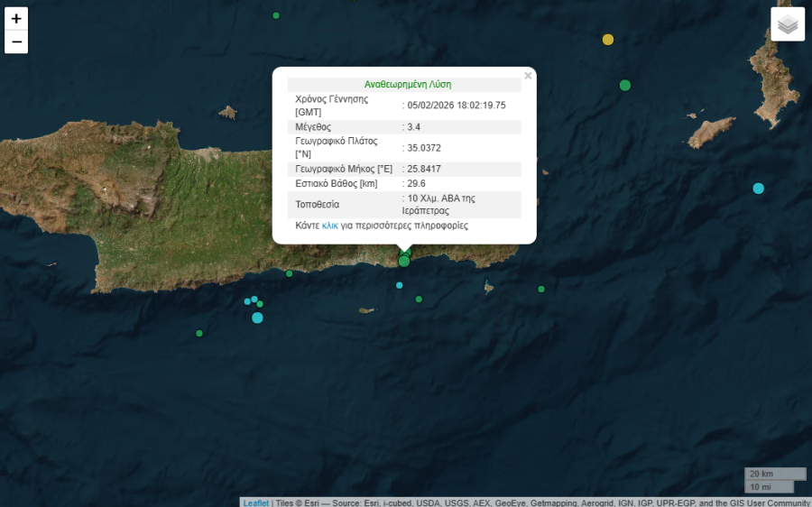The height and width of the screenshot is (507, 812).
Task: Click the green marker southeast of the popup tip
Action: (x=419, y=300)
